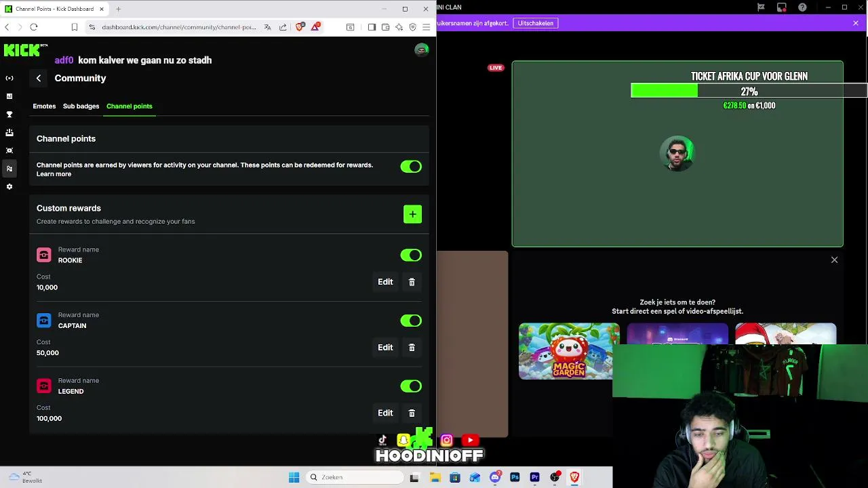Screen dimensions: 868x488
Task: Open the Magic Garden game thumbnail
Action: coord(569,351)
